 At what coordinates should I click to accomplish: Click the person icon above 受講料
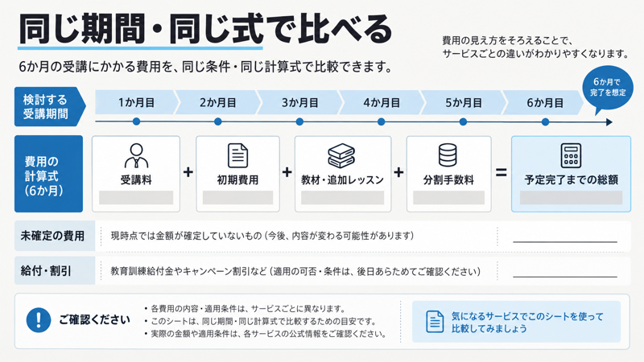click(x=136, y=155)
